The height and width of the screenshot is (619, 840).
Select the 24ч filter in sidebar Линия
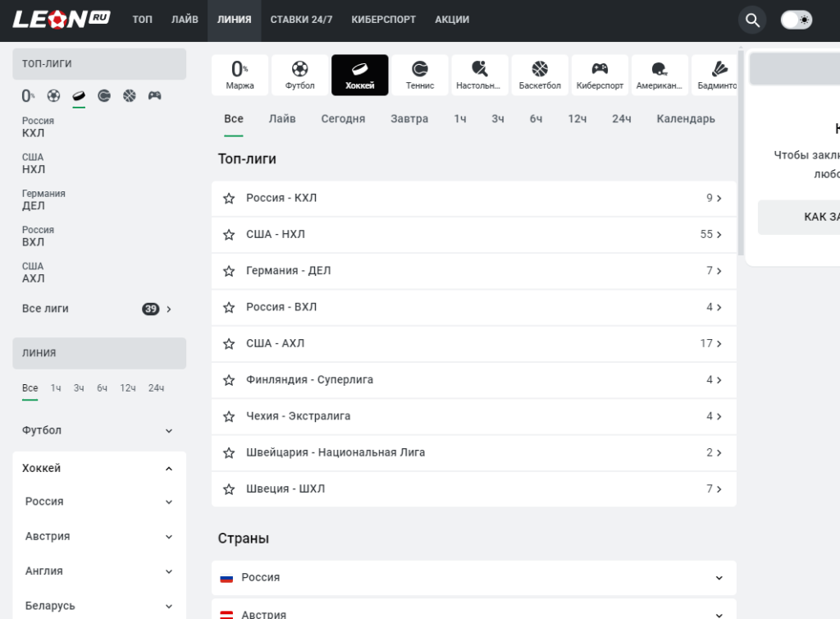157,388
